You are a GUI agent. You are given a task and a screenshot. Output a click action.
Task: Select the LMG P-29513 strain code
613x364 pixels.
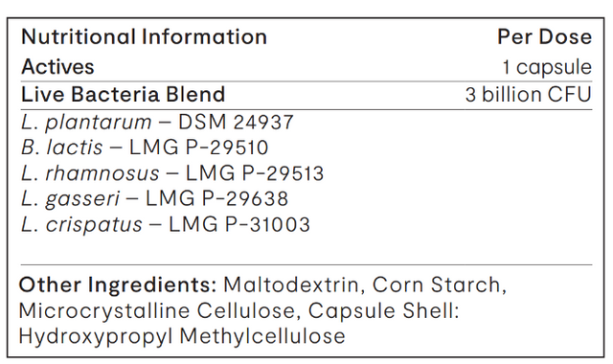pyautogui.click(x=255, y=173)
